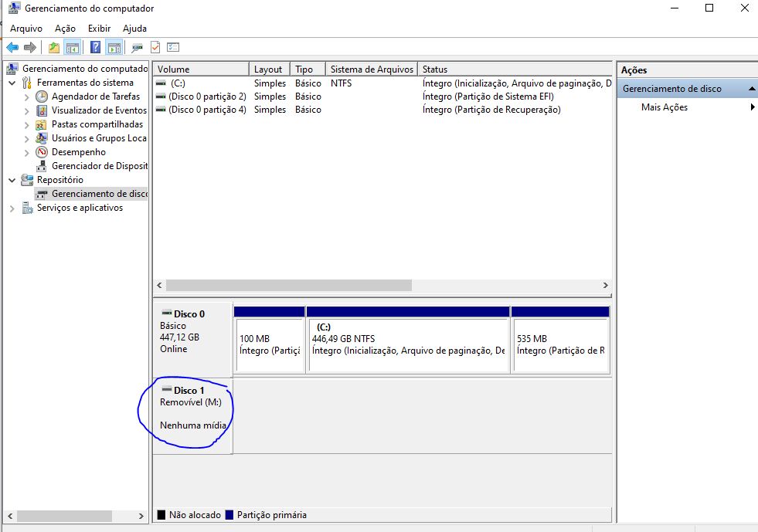Viewport: 758px width, 532px height.
Task: Click the Usuários e Grupos Locais icon
Action: click(x=42, y=138)
